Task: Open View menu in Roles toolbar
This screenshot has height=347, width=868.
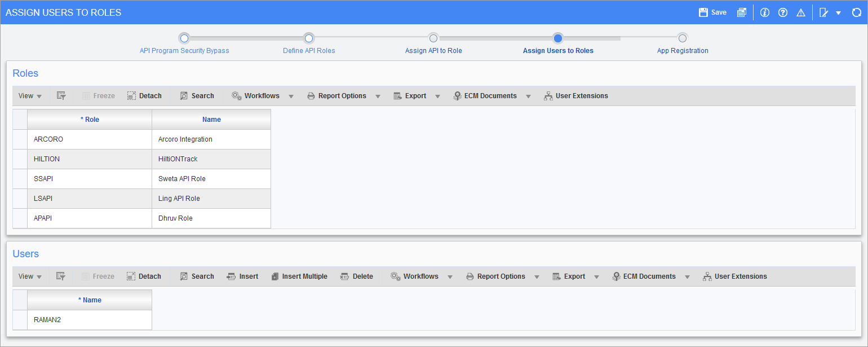Action: 30,96
